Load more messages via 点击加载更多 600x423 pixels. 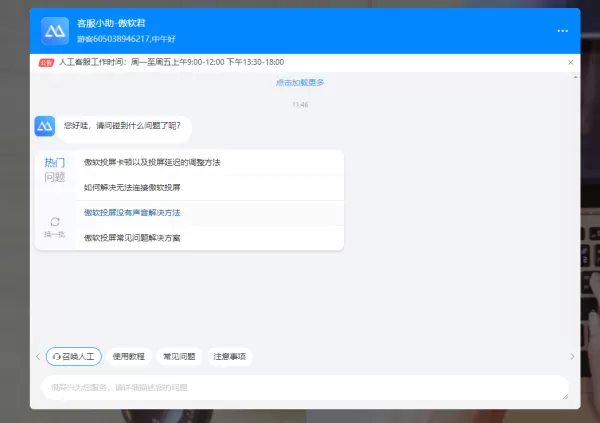tap(300, 82)
